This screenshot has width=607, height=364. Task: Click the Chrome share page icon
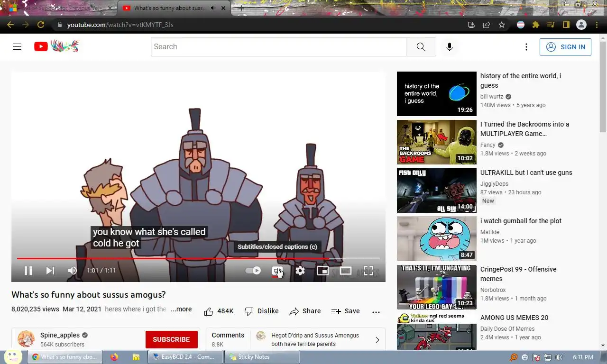487,25
